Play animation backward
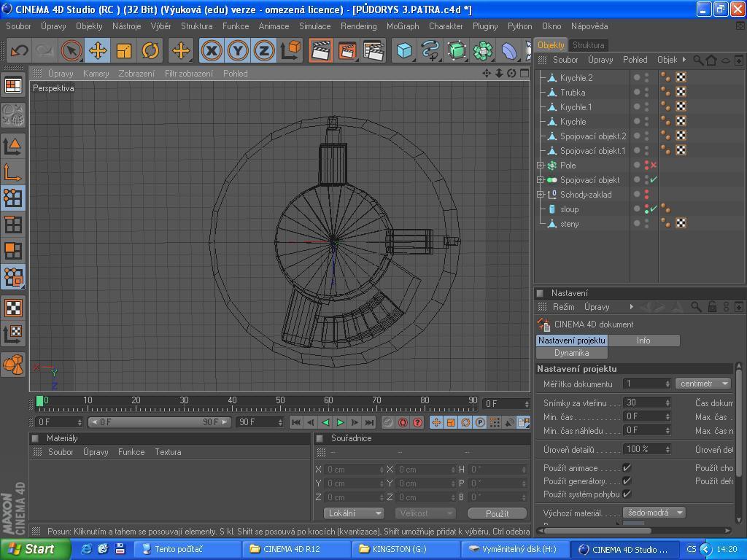The image size is (747, 560). pos(326,422)
